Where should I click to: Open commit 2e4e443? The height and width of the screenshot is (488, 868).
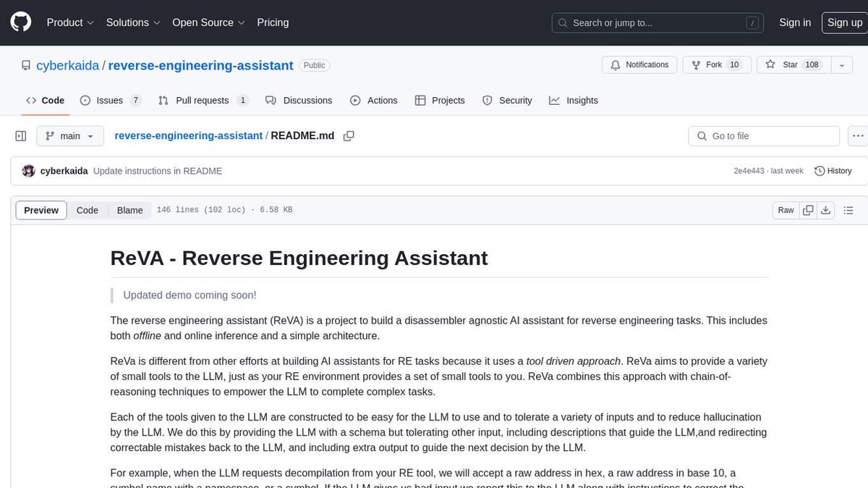pos(749,171)
